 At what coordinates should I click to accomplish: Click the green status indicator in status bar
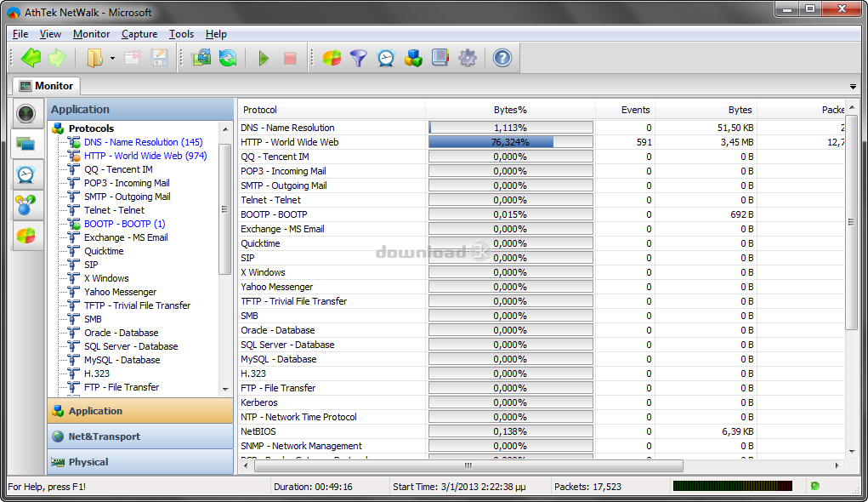tap(814, 486)
